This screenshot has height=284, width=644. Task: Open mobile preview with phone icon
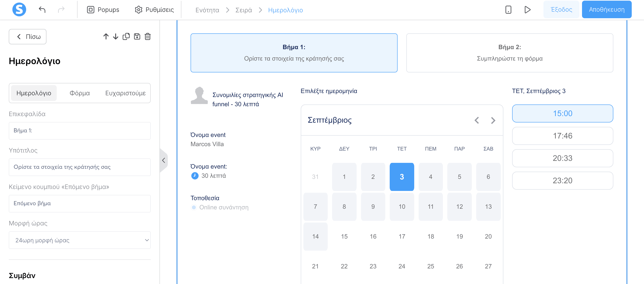point(508,9)
